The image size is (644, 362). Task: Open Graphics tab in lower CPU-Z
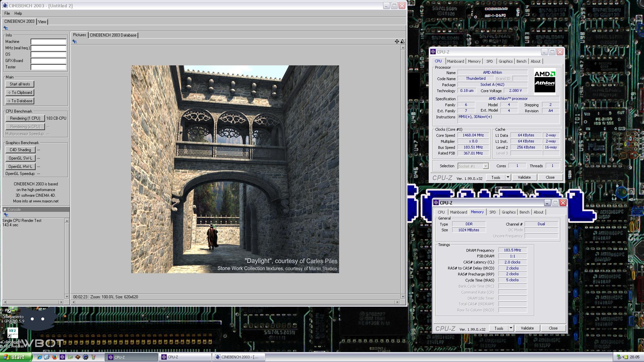tap(508, 212)
